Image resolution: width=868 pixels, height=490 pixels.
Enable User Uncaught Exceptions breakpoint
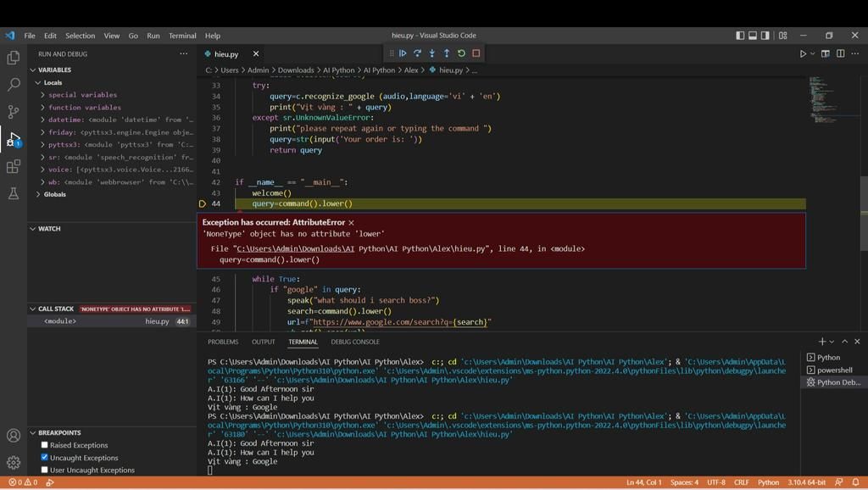(44, 470)
